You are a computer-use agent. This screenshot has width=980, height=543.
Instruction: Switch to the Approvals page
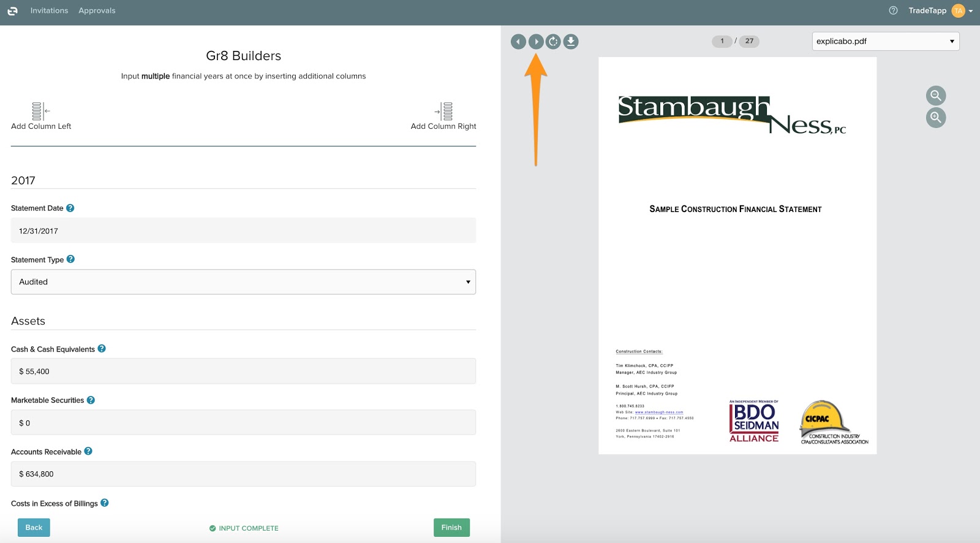point(97,10)
